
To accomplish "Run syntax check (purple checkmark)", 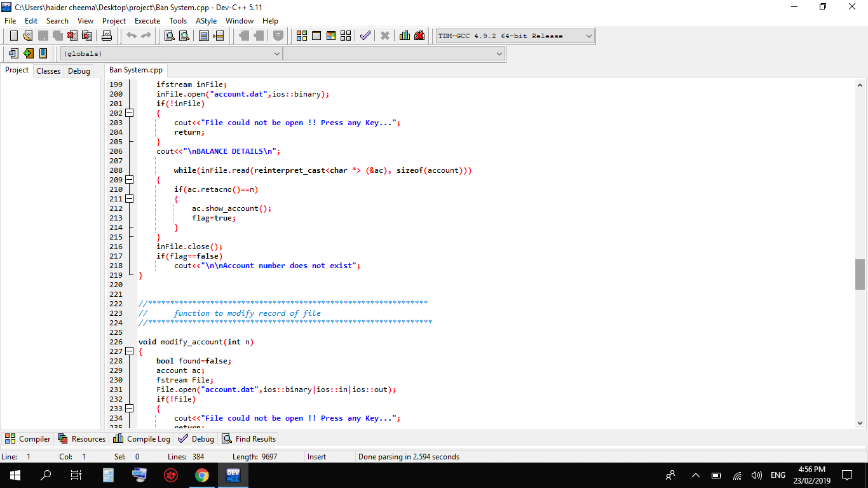I will click(x=365, y=36).
